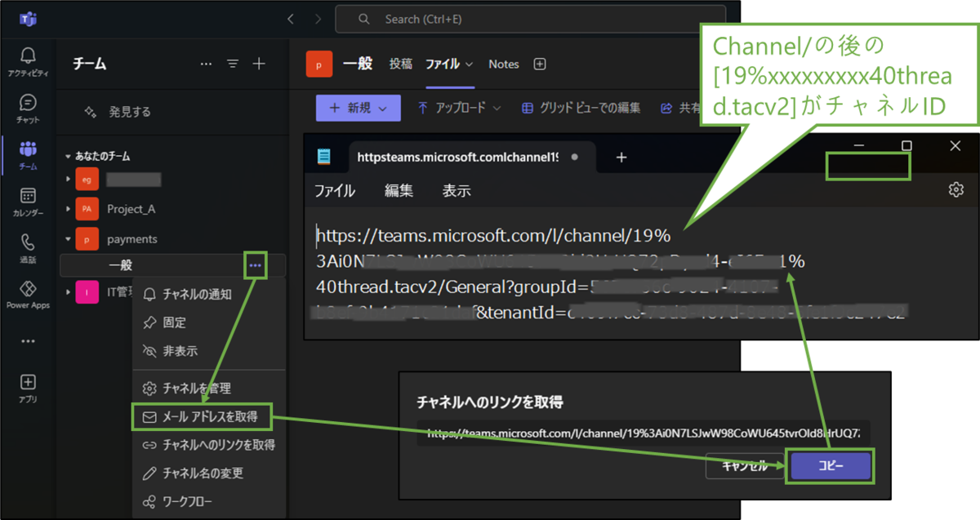Viewport: 980px width, 520px height.
Task: Choose チャネル名の変更 from the context menu
Action: 208,473
